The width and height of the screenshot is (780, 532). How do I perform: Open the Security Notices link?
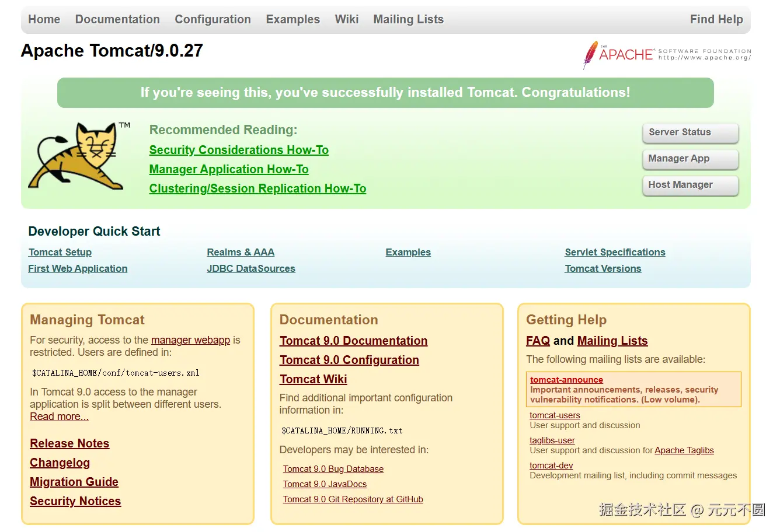click(x=75, y=501)
